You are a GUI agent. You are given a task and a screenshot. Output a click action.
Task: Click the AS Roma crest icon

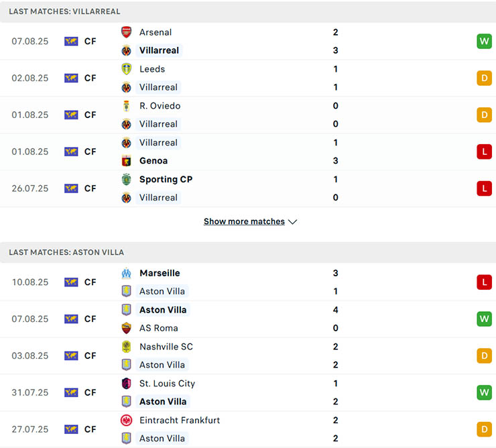click(x=126, y=328)
